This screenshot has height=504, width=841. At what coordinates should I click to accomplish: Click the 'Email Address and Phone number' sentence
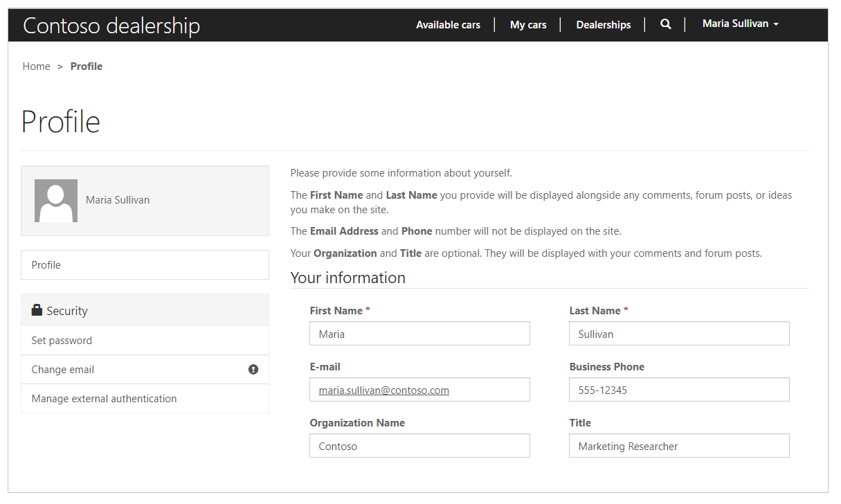pos(456,231)
